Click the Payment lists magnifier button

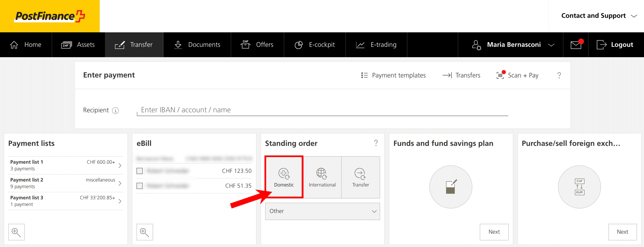[x=17, y=232]
